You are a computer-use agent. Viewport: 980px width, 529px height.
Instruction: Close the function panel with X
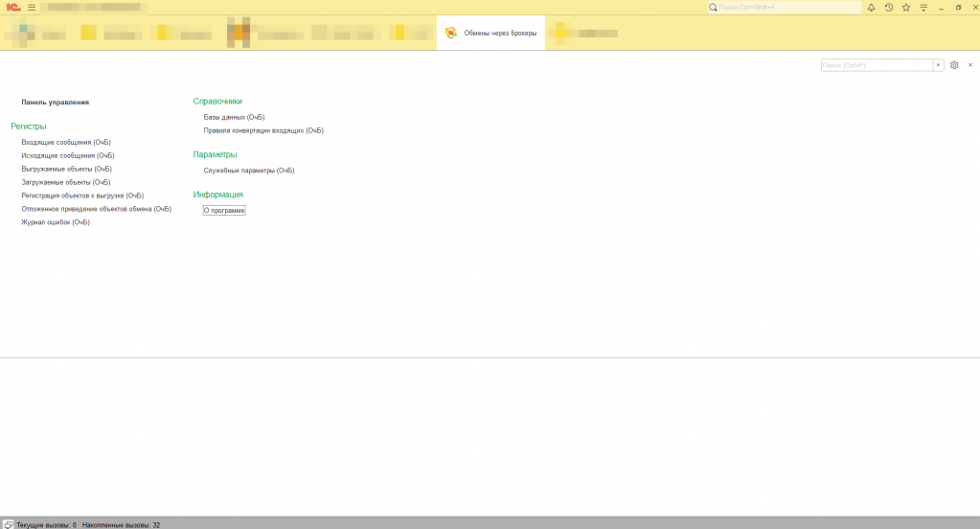tap(970, 65)
